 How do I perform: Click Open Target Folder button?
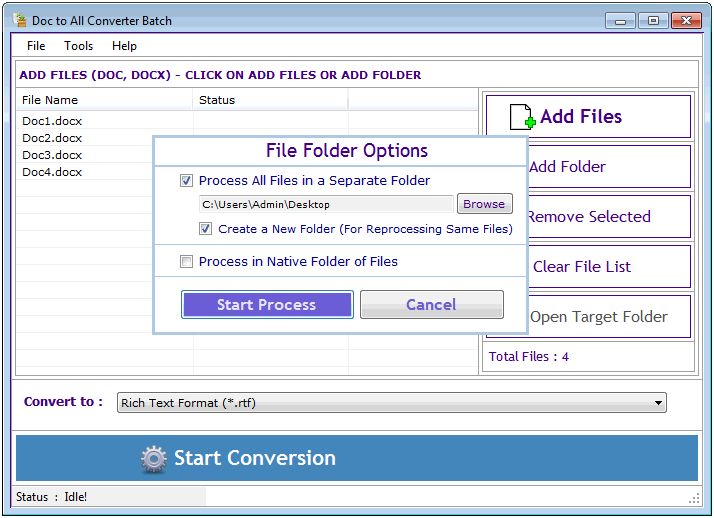pos(609,317)
